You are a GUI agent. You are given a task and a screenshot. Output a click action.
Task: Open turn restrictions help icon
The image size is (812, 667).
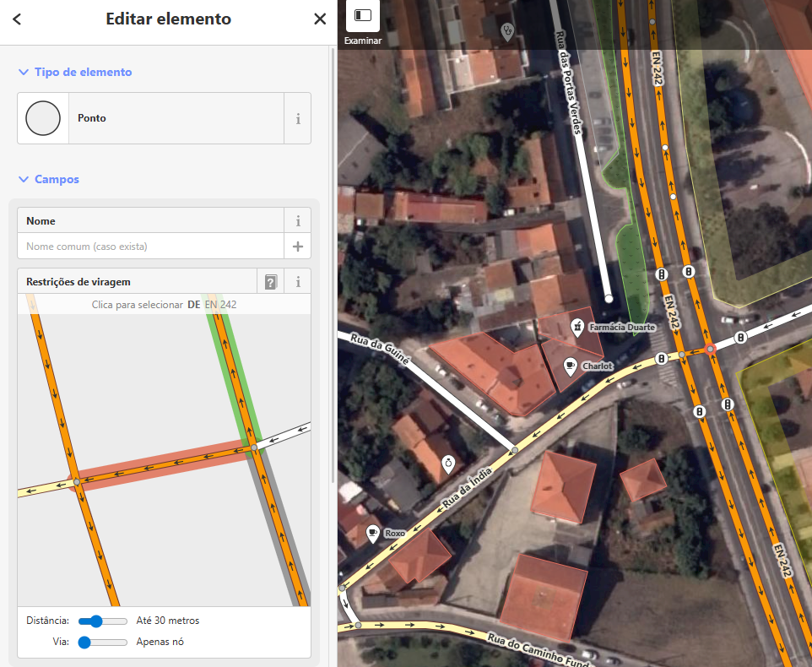270,282
